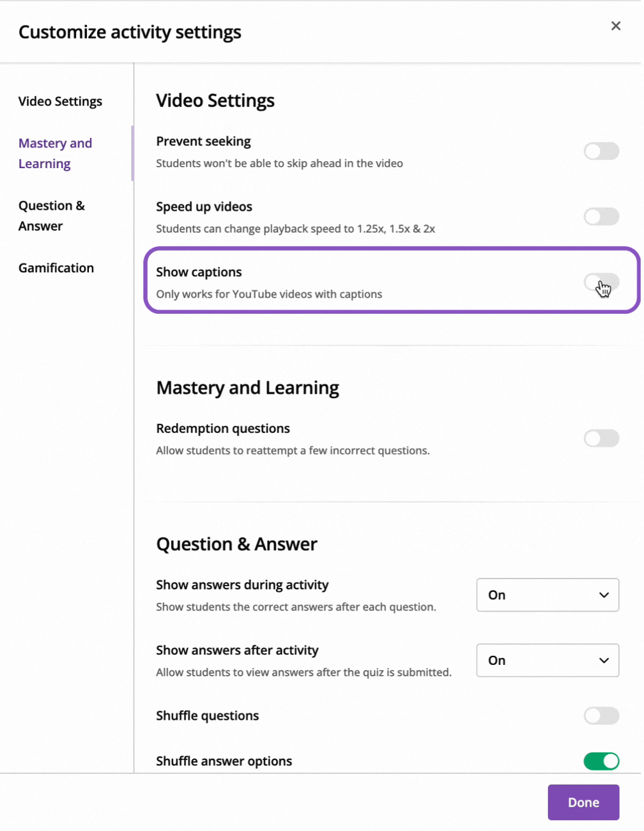This screenshot has width=644, height=831.
Task: Click the Prevent seeking setting label
Action: pyautogui.click(x=203, y=141)
